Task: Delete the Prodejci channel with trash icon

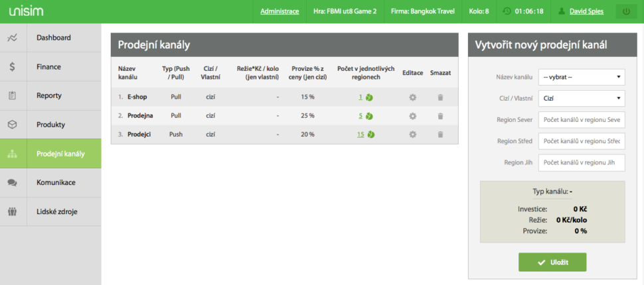Action: pyautogui.click(x=440, y=135)
